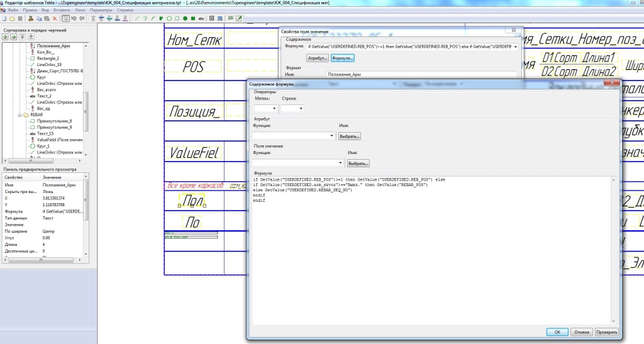Open the Атрибут Функция dropdown
Image resolution: width=644 pixels, height=344 pixels.
coord(293,136)
